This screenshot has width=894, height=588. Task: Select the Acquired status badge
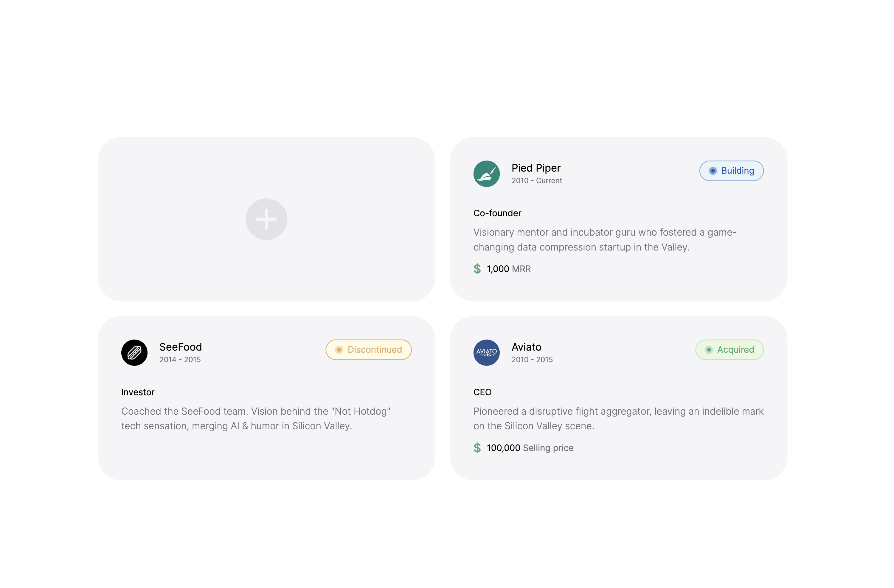pyautogui.click(x=730, y=350)
